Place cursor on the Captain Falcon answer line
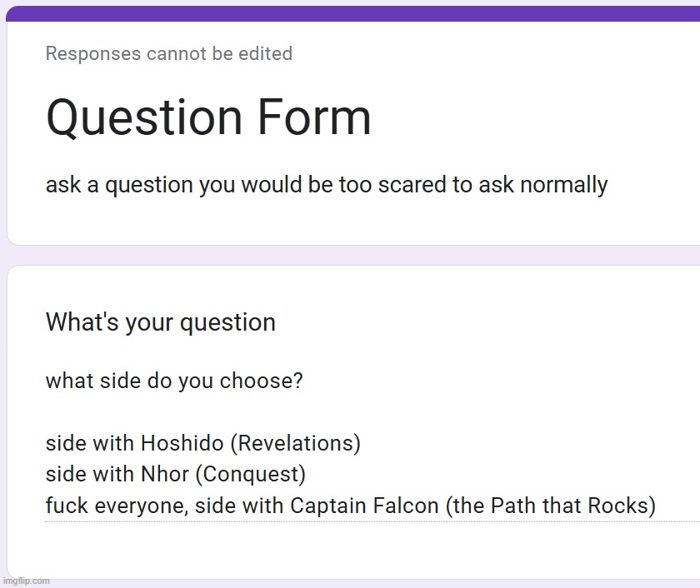700x588 pixels. [x=351, y=506]
